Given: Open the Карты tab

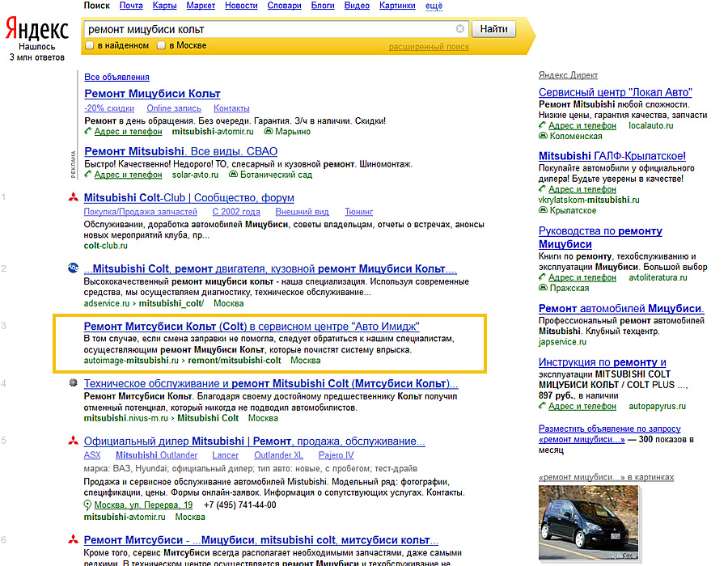Looking at the screenshot, I should point(164,6).
